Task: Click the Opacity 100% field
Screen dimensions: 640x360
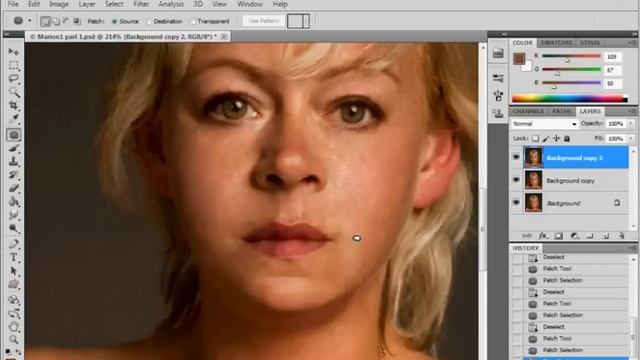Action: tap(615, 124)
